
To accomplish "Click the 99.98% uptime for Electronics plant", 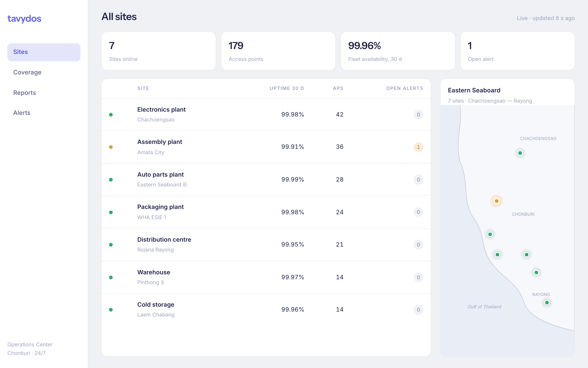I will point(293,114).
